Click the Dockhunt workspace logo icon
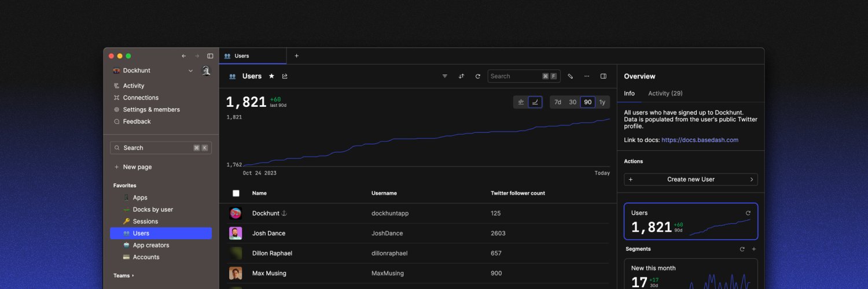 [116, 71]
